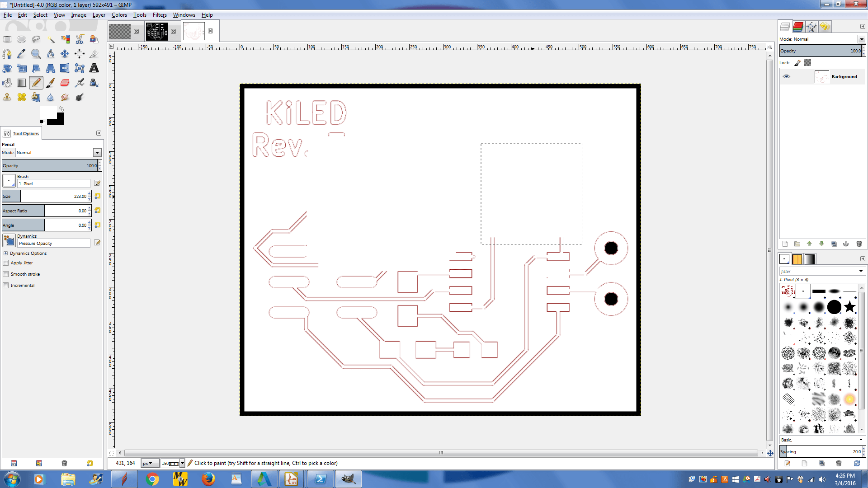
Task: Reset Aspect Ratio to default
Action: [97, 211]
